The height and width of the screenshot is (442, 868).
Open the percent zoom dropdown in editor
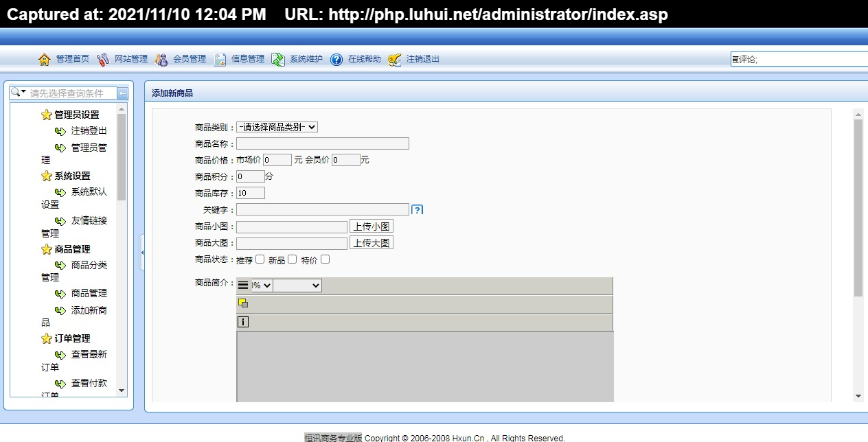(262, 286)
